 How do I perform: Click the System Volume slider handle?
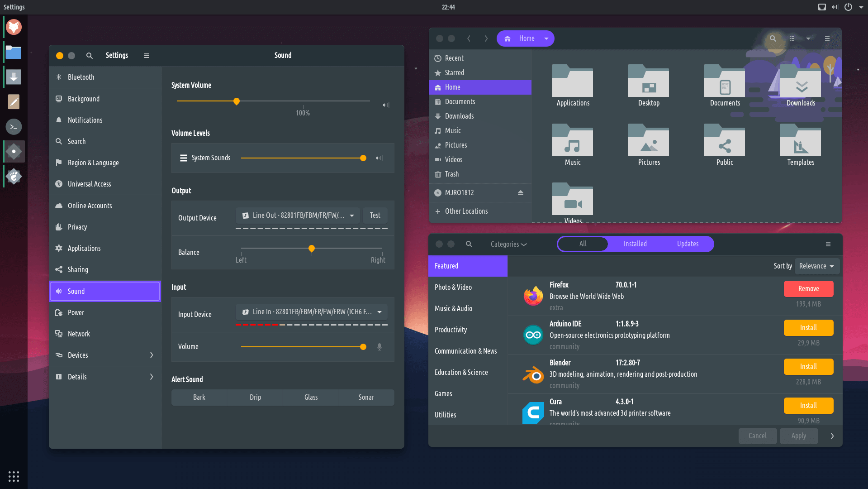point(237,101)
